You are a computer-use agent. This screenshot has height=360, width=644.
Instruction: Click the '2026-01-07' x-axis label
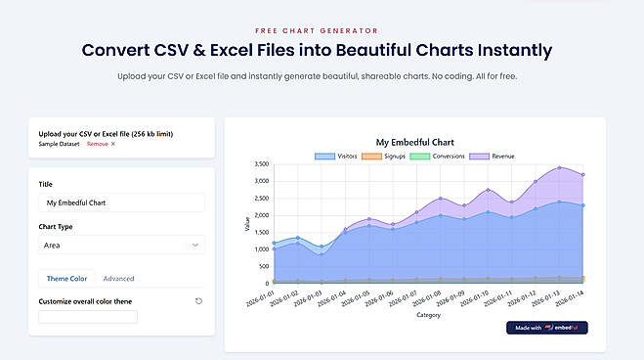403,298
